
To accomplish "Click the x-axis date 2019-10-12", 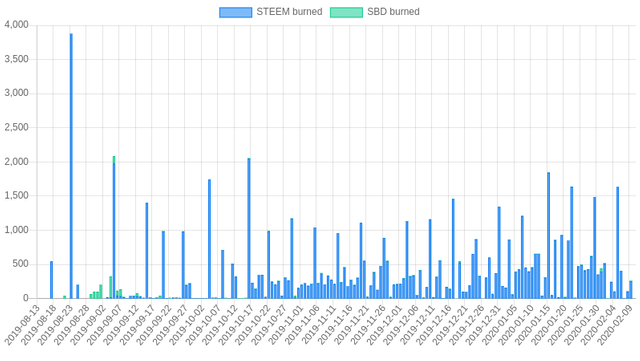I will [x=220, y=325].
